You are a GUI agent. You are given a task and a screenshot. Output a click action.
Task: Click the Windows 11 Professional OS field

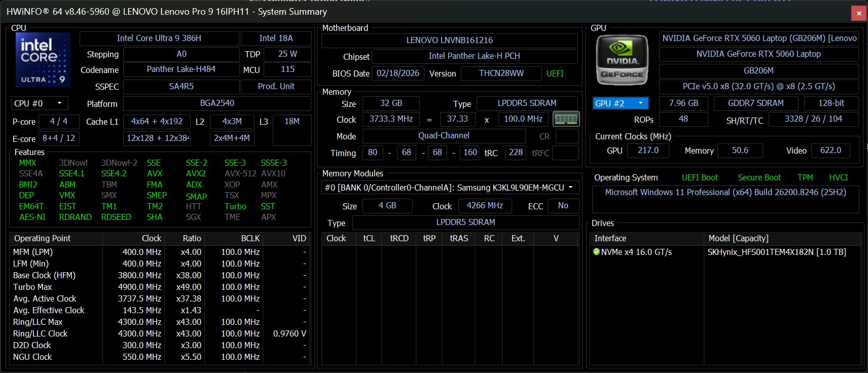pyautogui.click(x=725, y=193)
